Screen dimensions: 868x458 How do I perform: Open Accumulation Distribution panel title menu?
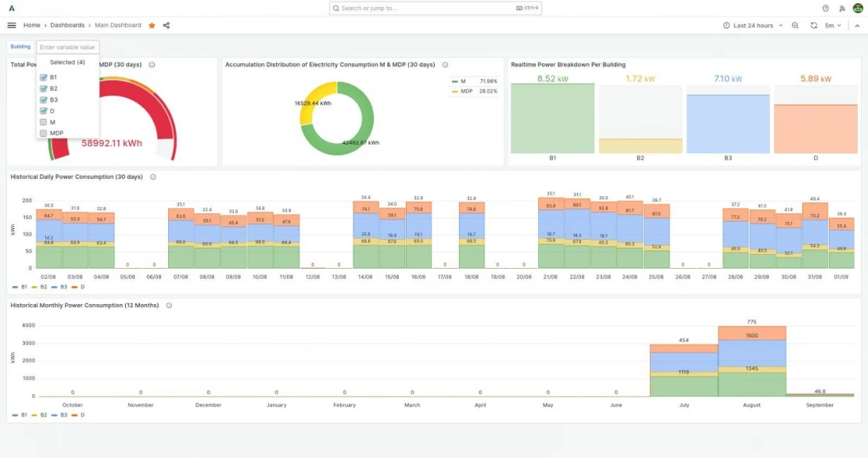[x=330, y=65]
